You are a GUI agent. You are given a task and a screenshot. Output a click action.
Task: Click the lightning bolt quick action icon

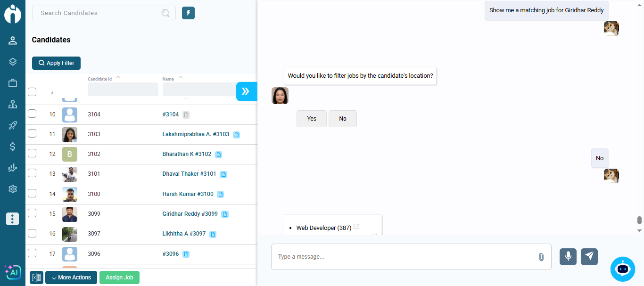coord(188,13)
